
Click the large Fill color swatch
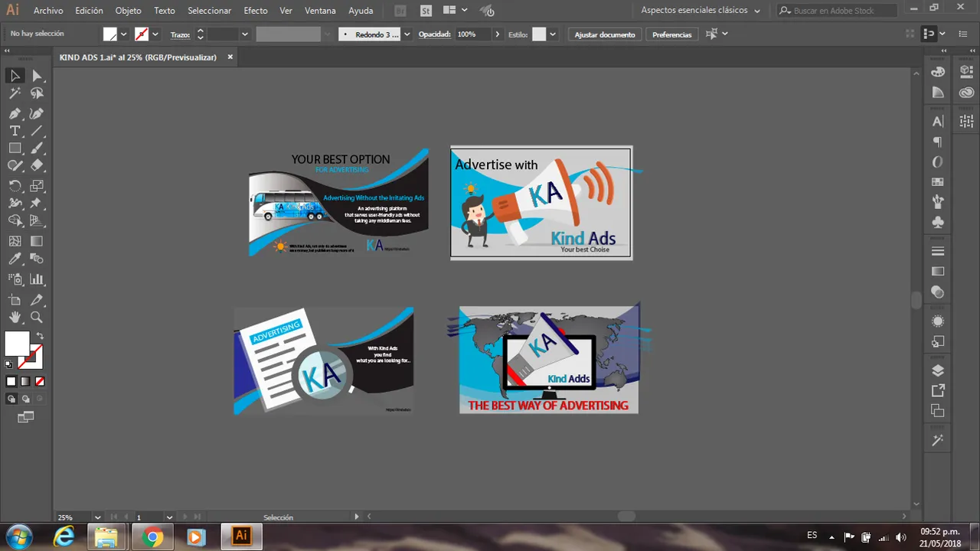[17, 344]
